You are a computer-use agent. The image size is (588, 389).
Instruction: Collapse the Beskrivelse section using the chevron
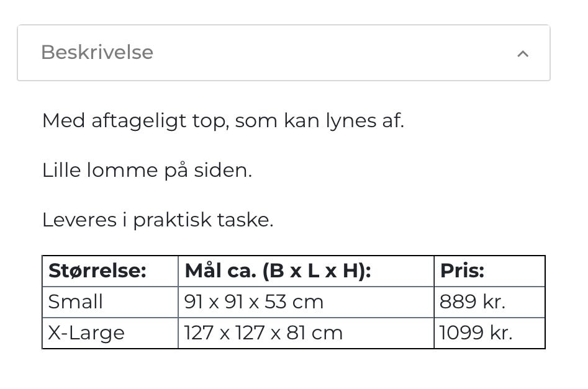(523, 53)
